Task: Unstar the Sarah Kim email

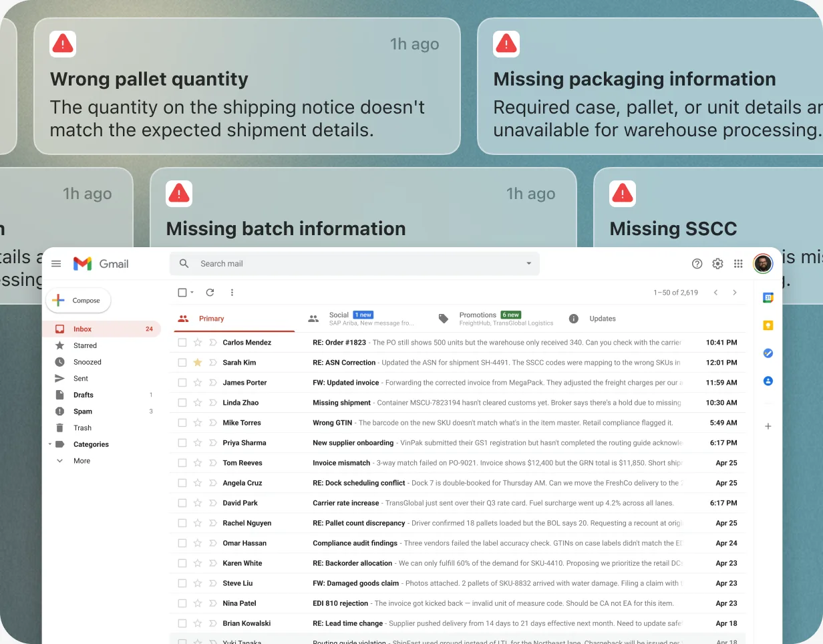Action: point(197,363)
